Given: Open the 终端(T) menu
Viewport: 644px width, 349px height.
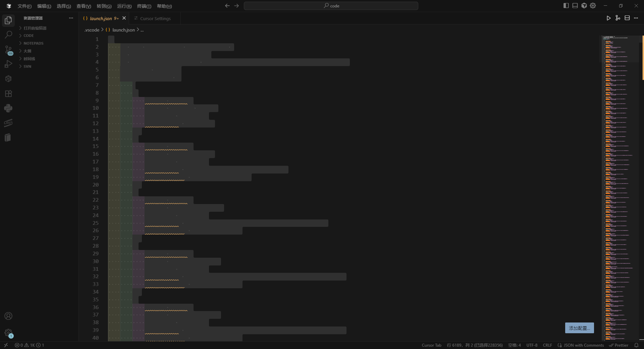Looking at the screenshot, I should 144,6.
